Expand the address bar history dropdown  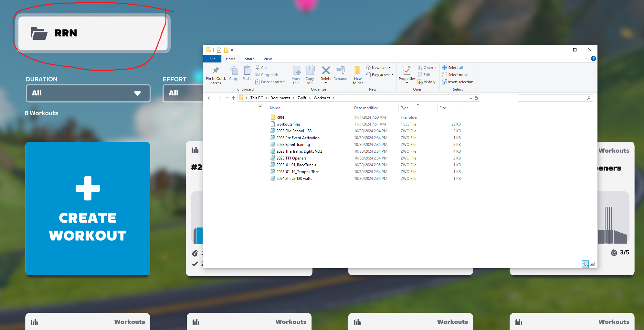pyautogui.click(x=470, y=98)
